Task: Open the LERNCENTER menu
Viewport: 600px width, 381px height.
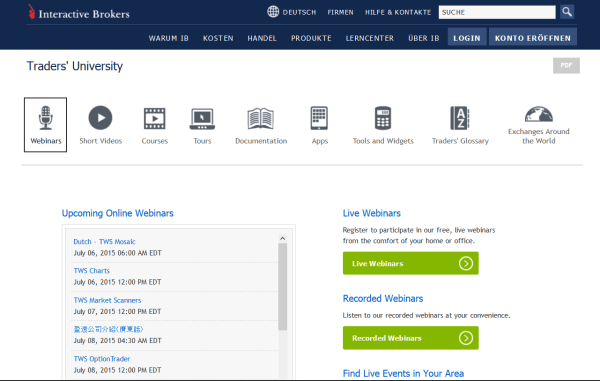Action: click(370, 38)
